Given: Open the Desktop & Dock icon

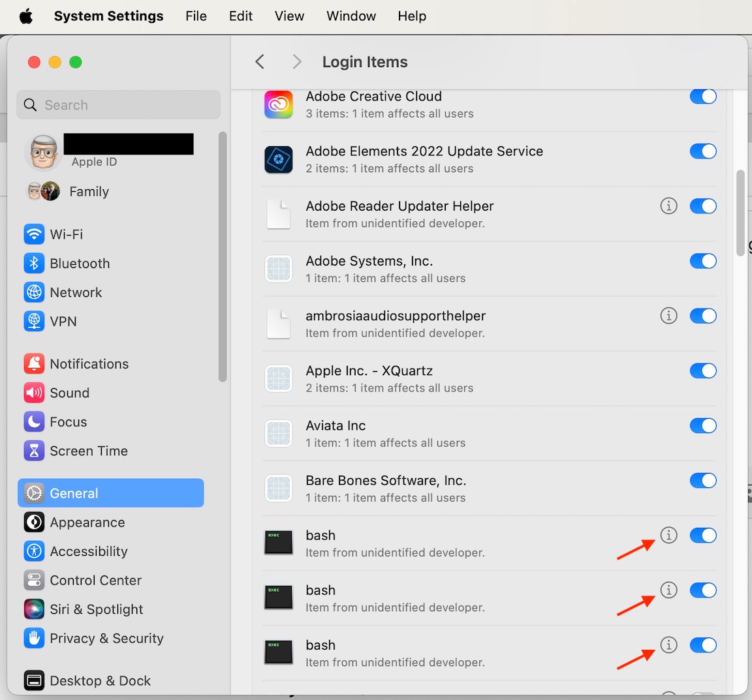Looking at the screenshot, I should 34,680.
